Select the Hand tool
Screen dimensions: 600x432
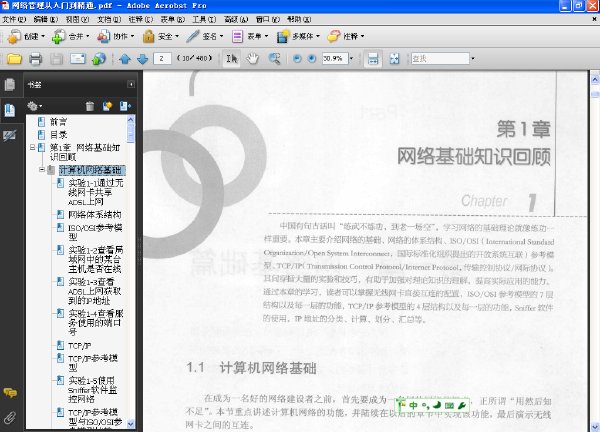click(x=252, y=59)
